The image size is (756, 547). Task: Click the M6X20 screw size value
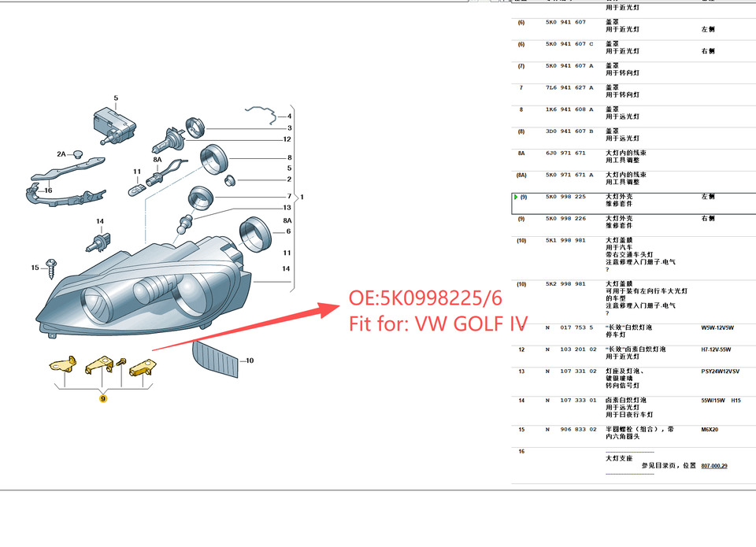click(x=710, y=430)
